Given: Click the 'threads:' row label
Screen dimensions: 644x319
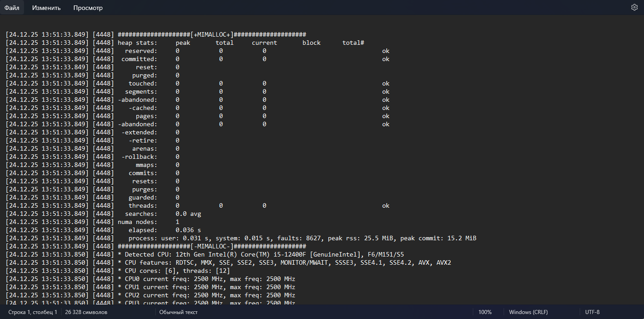Looking at the screenshot, I should click(143, 205).
